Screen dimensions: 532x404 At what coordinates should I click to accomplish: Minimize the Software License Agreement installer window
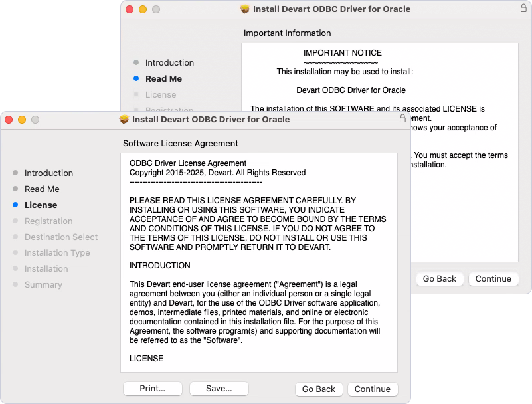click(x=22, y=120)
